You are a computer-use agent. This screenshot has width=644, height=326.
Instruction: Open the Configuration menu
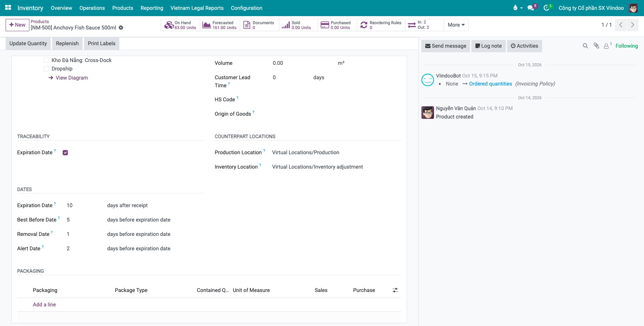[246, 8]
